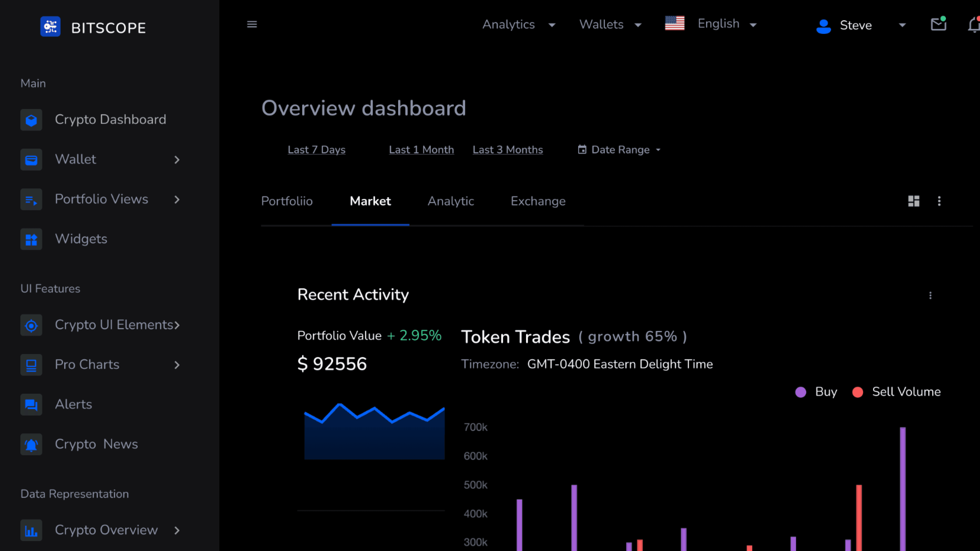
Task: Open the English language dropdown
Action: pyautogui.click(x=727, y=24)
